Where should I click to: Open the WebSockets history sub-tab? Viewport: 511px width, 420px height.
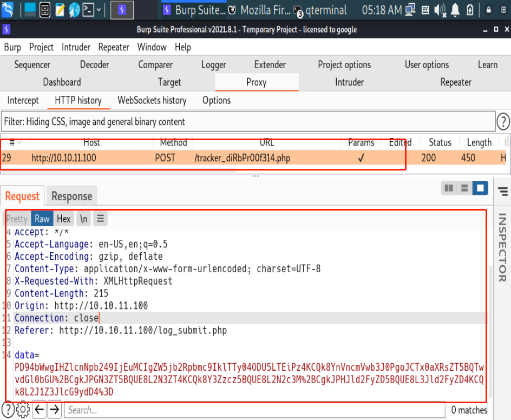tap(152, 100)
